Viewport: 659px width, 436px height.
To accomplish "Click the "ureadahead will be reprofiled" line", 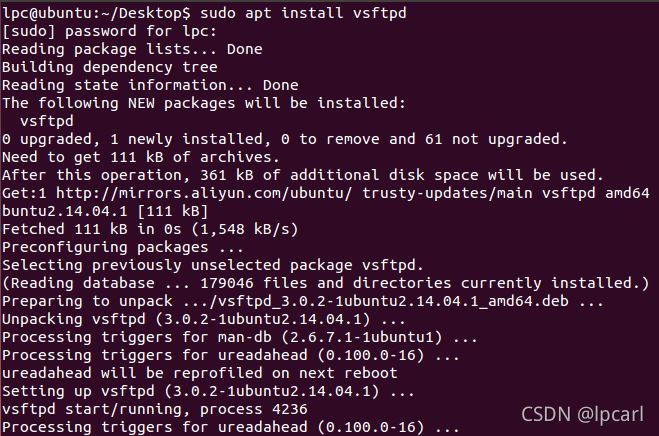I will [x=200, y=373].
